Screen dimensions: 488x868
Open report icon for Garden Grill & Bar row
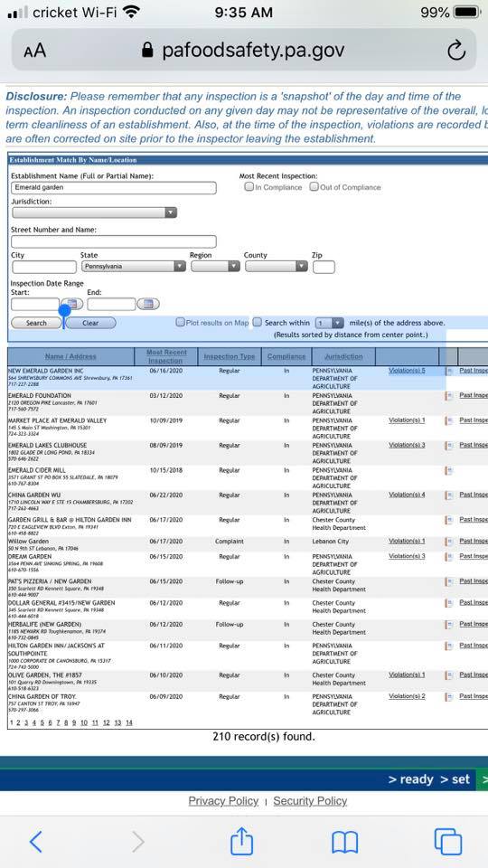[x=449, y=520]
